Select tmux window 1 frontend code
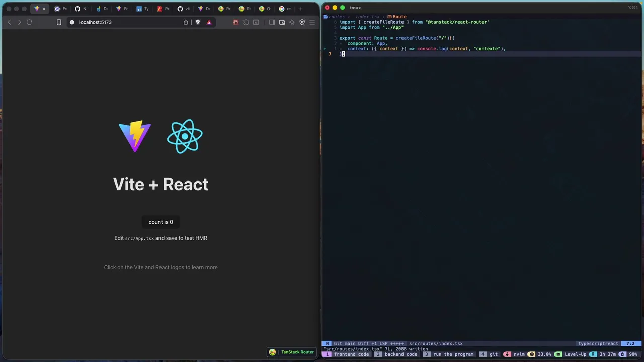Image resolution: width=644 pixels, height=362 pixels. (x=348, y=354)
